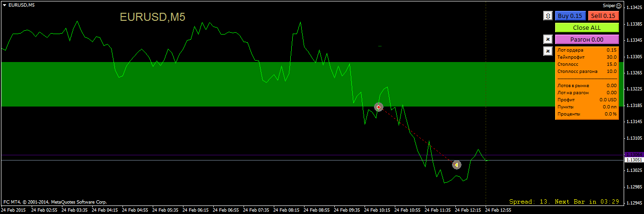Click the large EURUSD,M5 chart label
This screenshot has width=644, height=214.
click(x=152, y=17)
